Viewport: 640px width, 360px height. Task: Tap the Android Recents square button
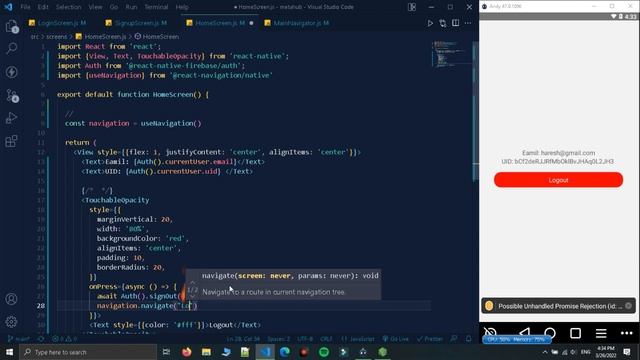[576, 333]
